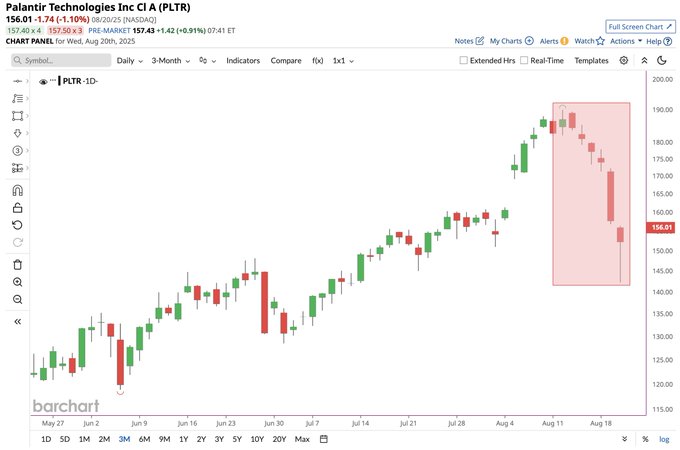Toggle the unlock drawings padlock icon
680x450 pixels.
[17, 208]
